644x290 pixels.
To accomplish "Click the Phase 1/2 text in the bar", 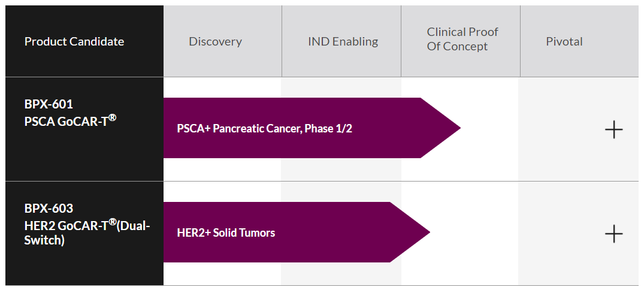I will pyautogui.click(x=328, y=128).
